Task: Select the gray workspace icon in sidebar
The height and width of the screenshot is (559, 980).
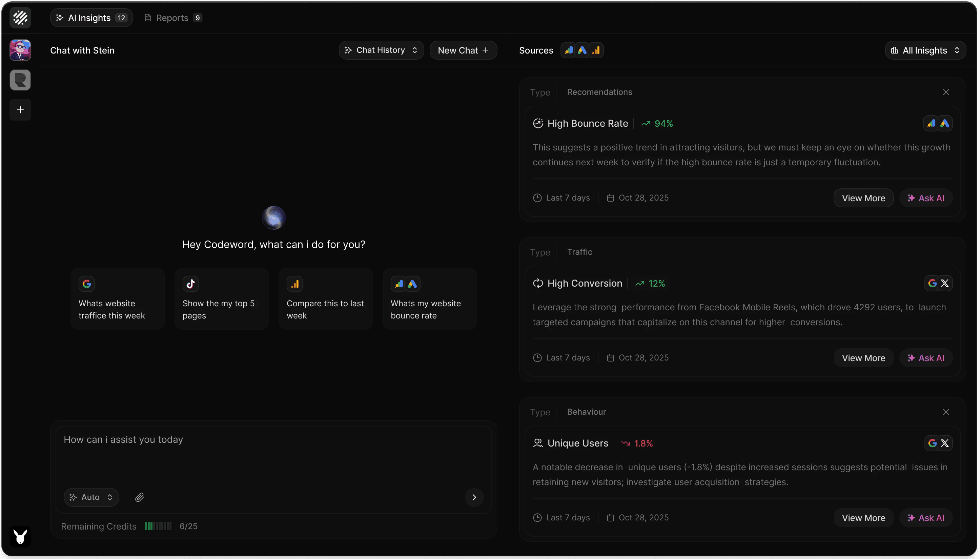Action: (x=20, y=80)
